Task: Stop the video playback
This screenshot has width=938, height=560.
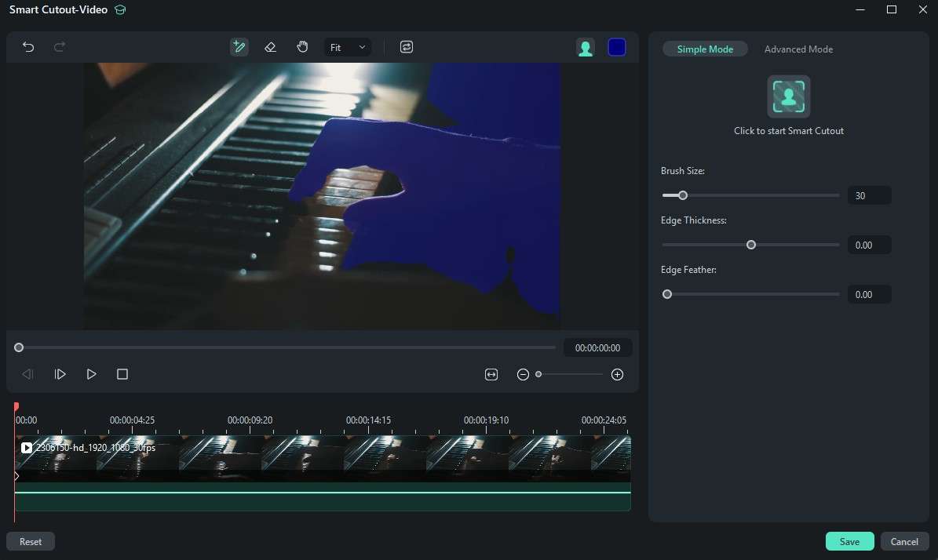Action: point(122,374)
